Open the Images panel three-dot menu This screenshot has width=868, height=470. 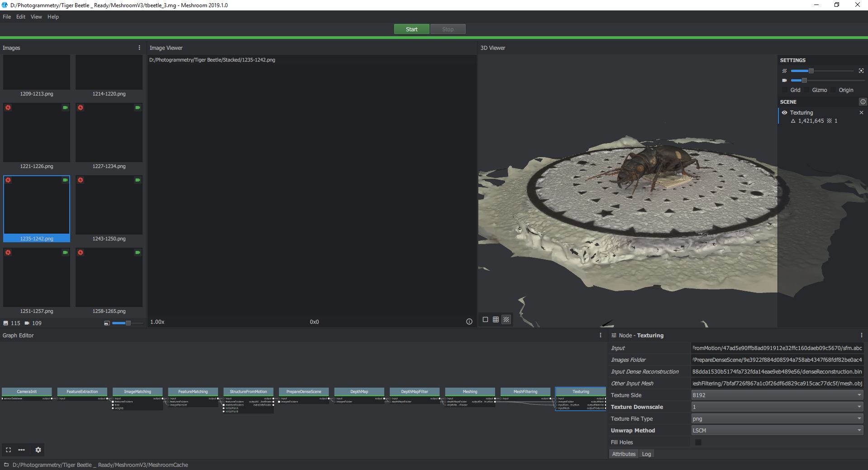tap(139, 48)
